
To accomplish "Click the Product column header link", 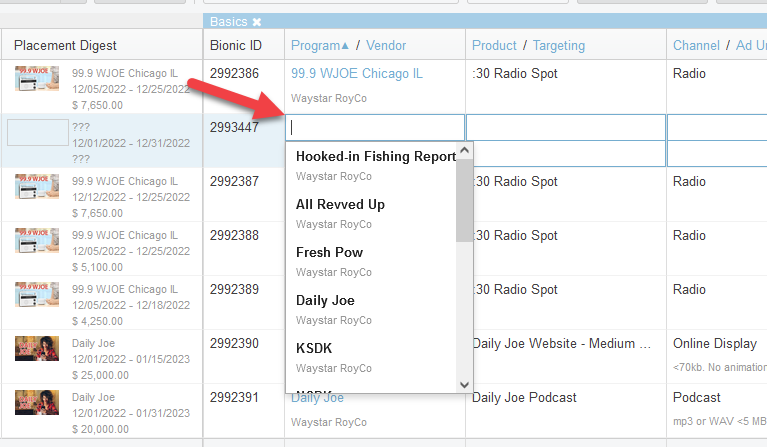I will (494, 45).
